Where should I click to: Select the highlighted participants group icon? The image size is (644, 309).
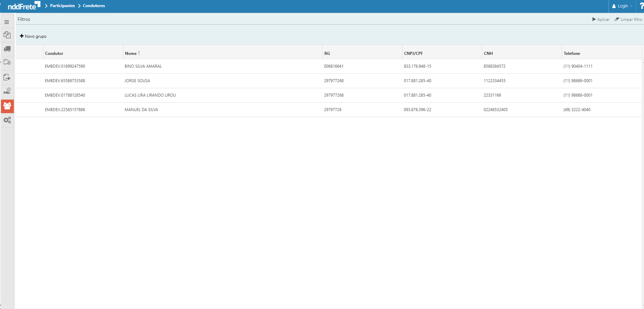[x=7, y=106]
